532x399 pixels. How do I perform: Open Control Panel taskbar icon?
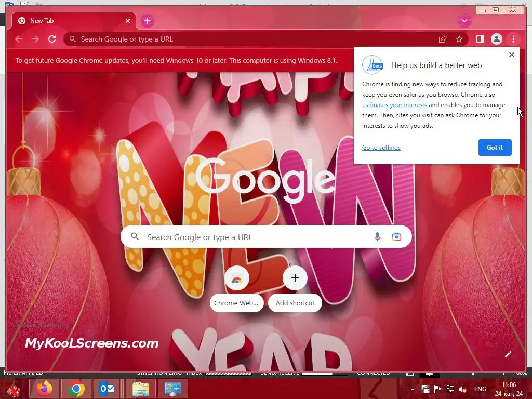[172, 389]
